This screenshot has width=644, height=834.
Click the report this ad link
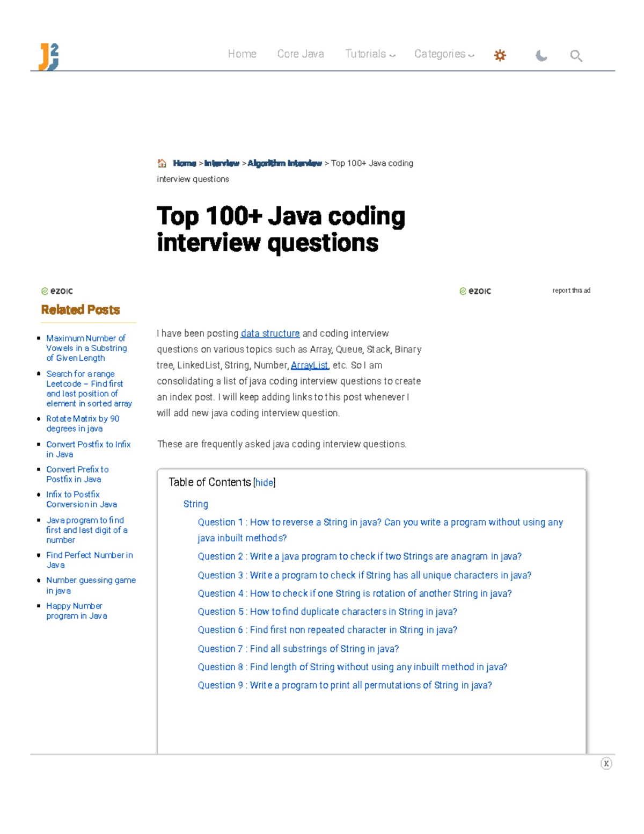(571, 291)
